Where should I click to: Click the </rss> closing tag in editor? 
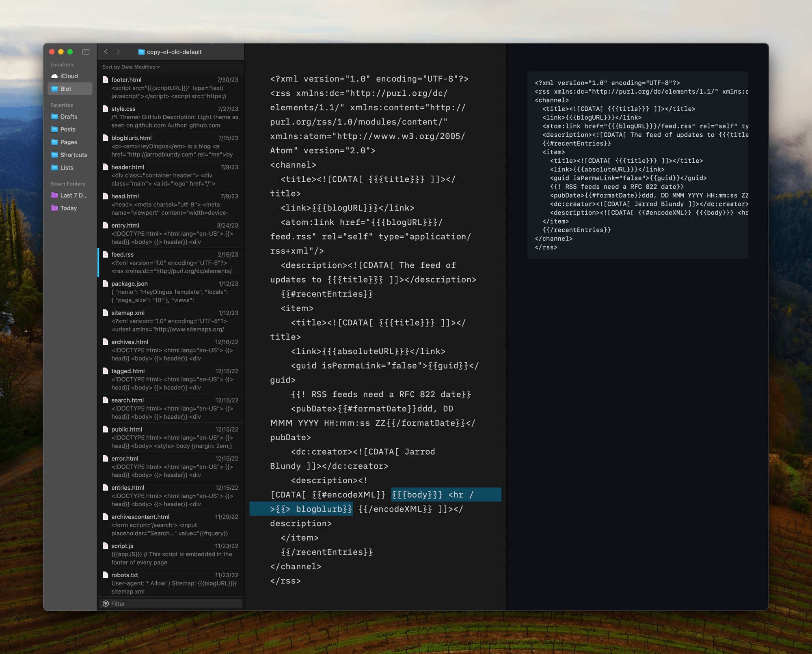(x=285, y=581)
